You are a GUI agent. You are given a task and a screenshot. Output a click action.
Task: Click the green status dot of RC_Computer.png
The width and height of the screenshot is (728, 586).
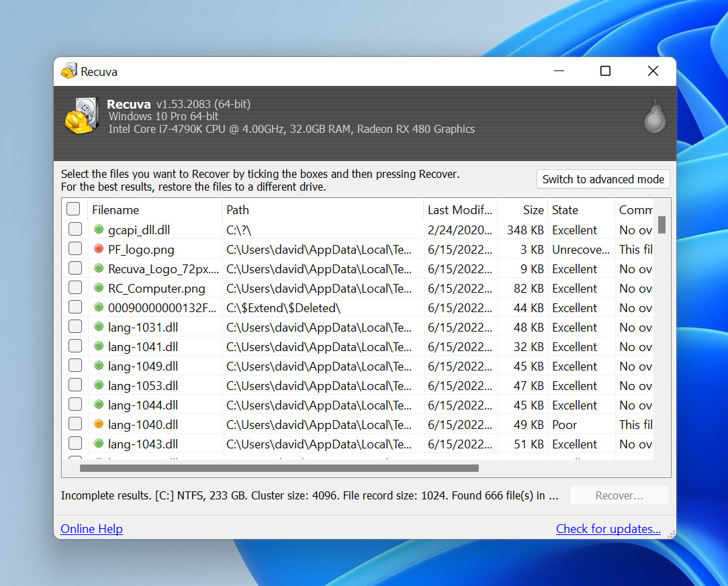[99, 288]
